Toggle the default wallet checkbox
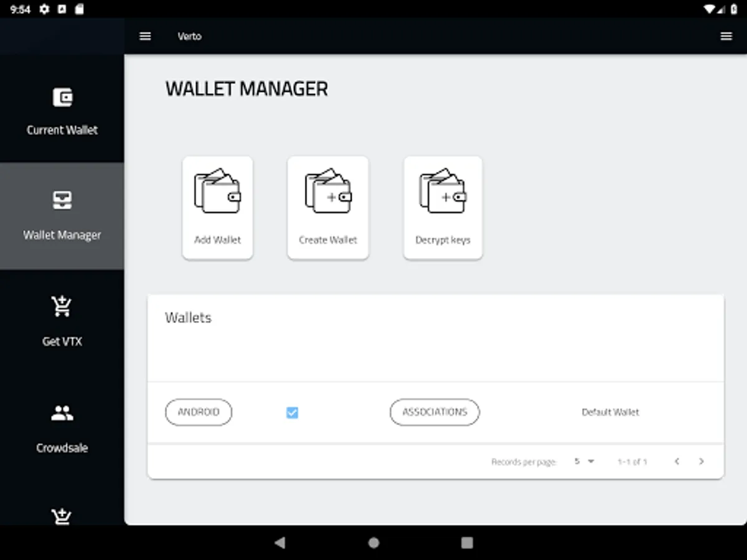The height and width of the screenshot is (560, 747). (292, 412)
